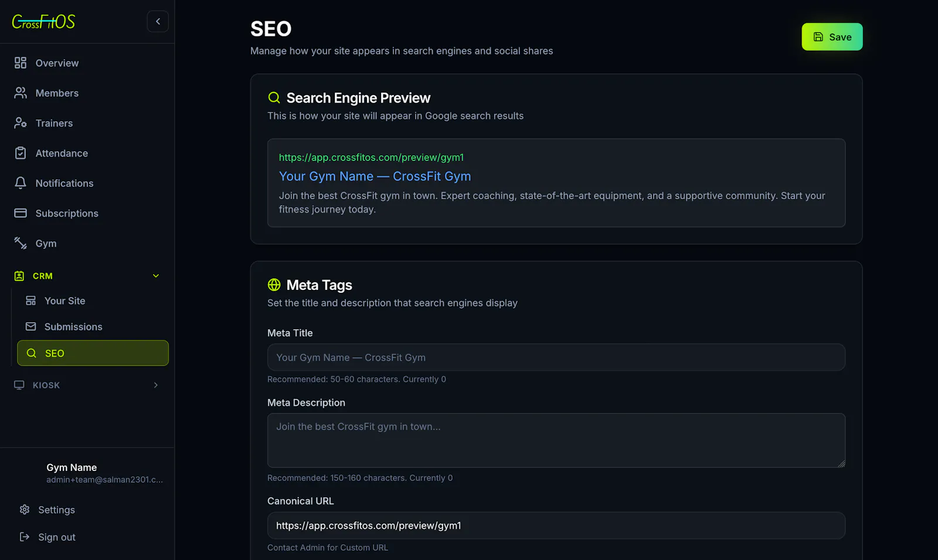Click the Canonical URL field
The image size is (938, 560).
pos(556,525)
